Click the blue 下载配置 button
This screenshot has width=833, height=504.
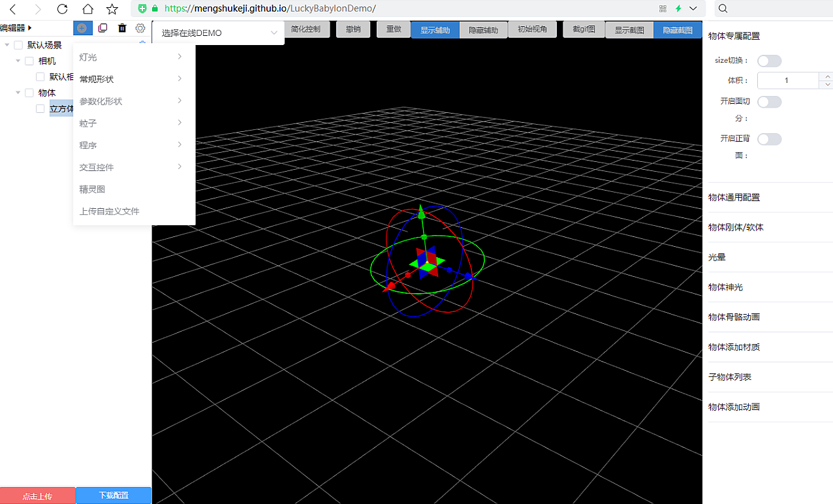pos(114,496)
